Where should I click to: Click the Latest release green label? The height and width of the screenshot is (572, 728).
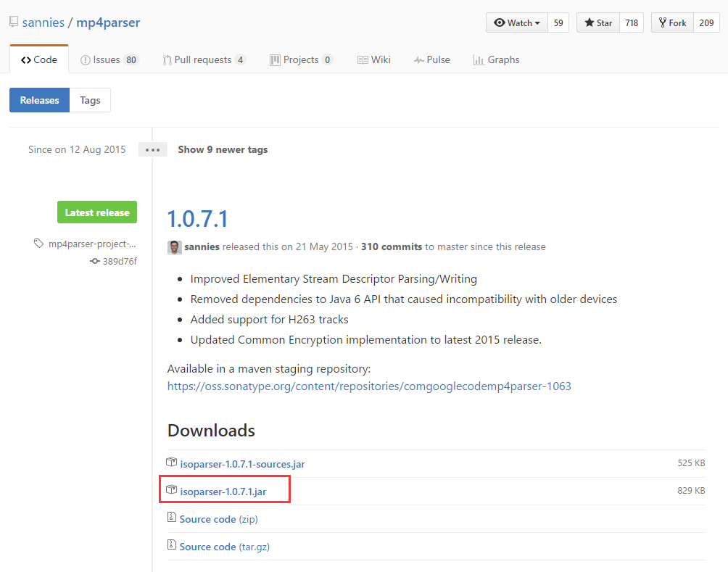coord(97,212)
